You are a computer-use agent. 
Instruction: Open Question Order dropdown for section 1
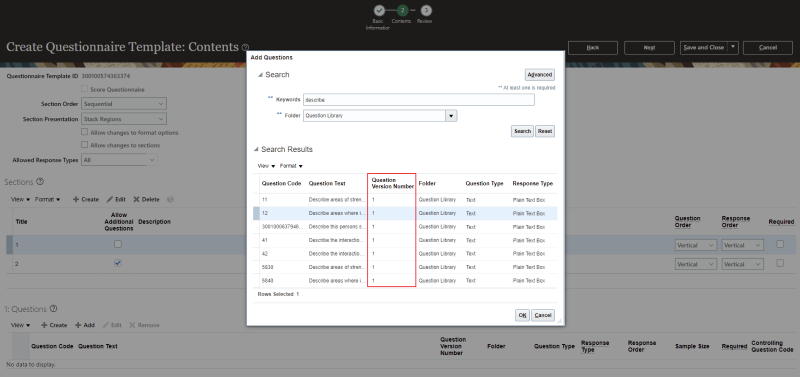696,245
